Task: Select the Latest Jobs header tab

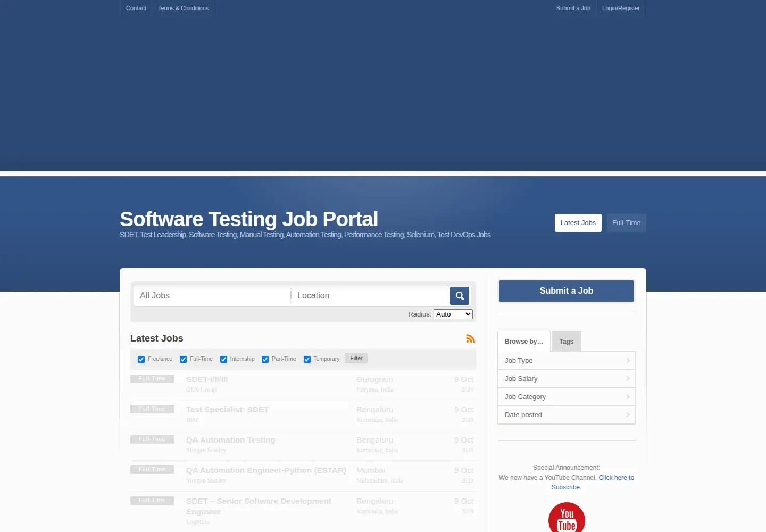Action: pos(578,223)
